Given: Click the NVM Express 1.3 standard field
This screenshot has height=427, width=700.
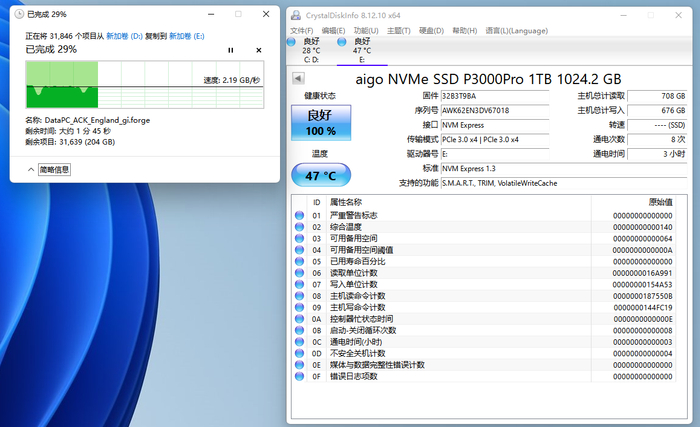Looking at the screenshot, I should pos(564,168).
